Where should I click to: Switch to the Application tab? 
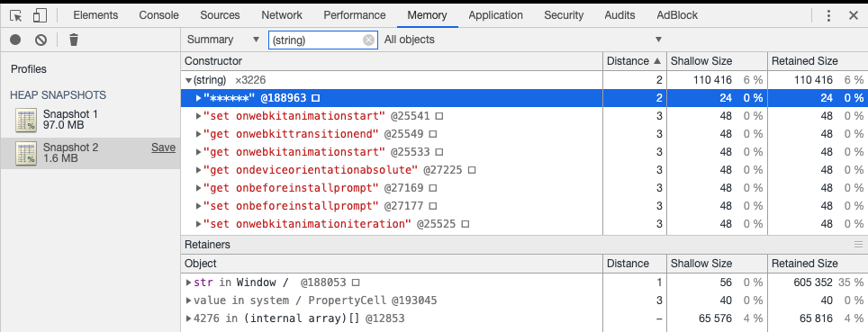tap(495, 15)
